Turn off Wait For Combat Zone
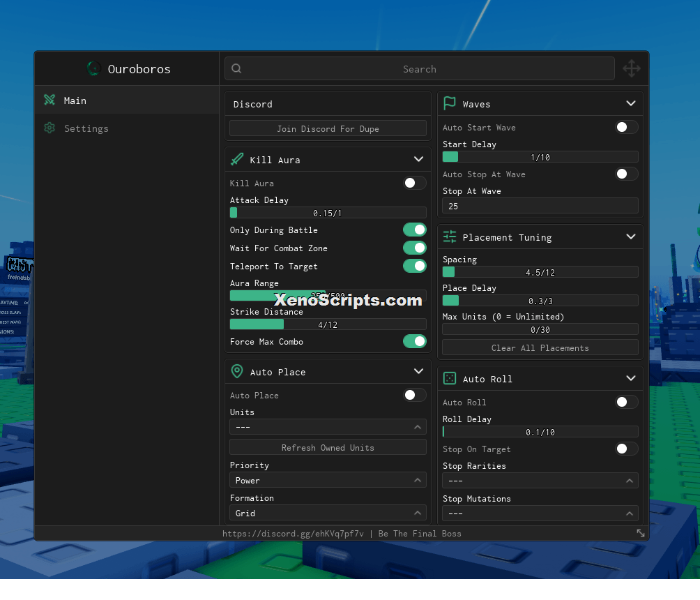700x600 pixels. (x=414, y=248)
